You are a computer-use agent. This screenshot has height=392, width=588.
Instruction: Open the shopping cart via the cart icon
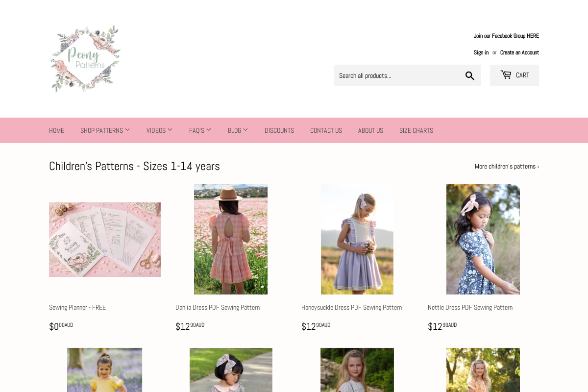(514, 75)
